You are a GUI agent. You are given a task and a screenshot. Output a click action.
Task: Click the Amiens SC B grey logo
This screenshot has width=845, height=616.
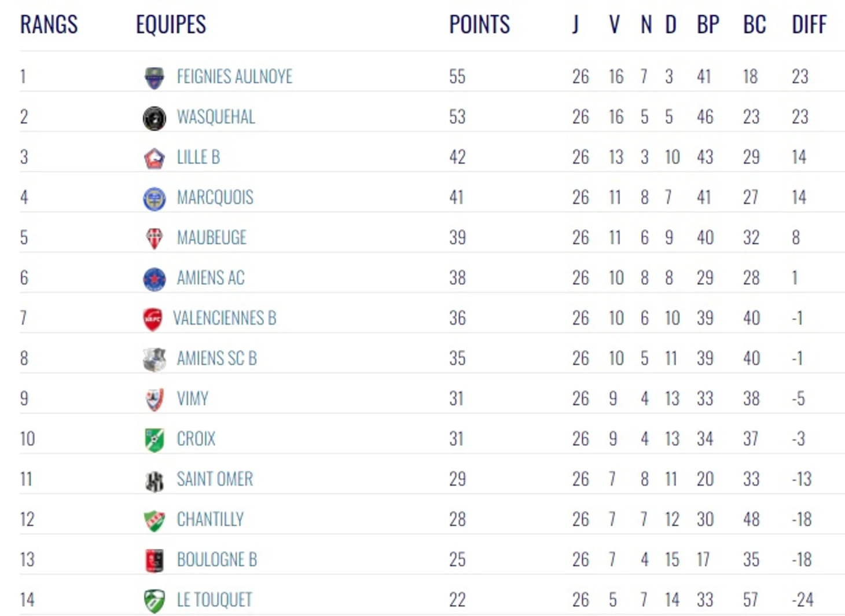[154, 360]
